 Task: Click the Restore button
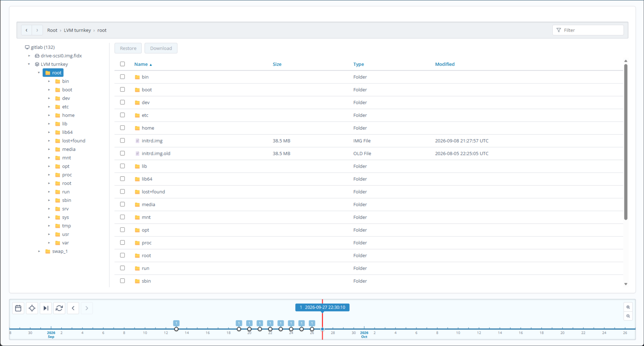tap(128, 48)
